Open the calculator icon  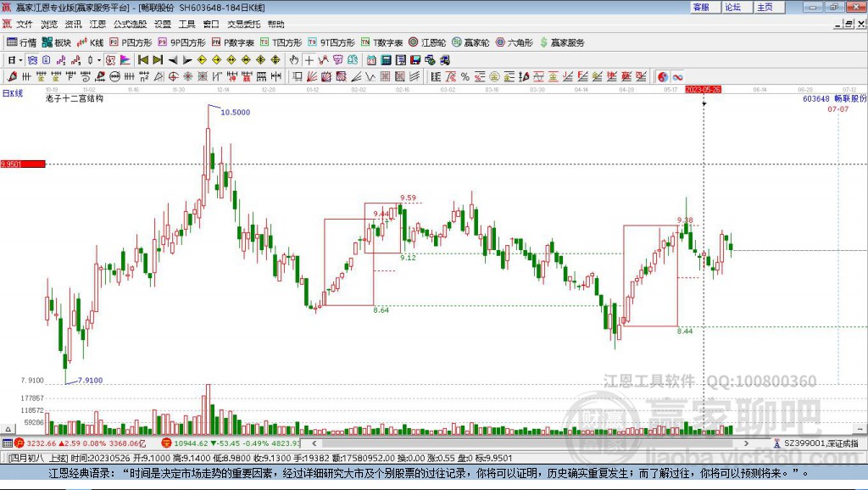(387, 60)
